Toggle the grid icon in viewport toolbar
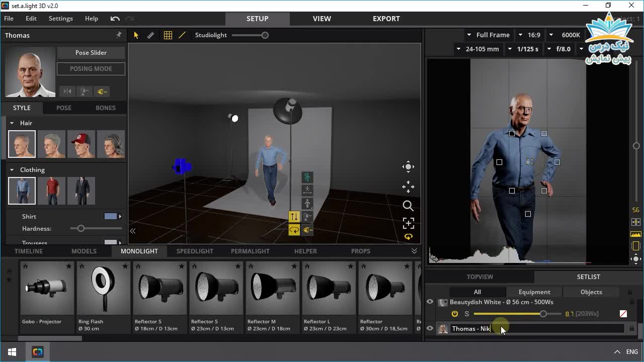Image resolution: width=644 pixels, height=362 pixels. point(168,35)
